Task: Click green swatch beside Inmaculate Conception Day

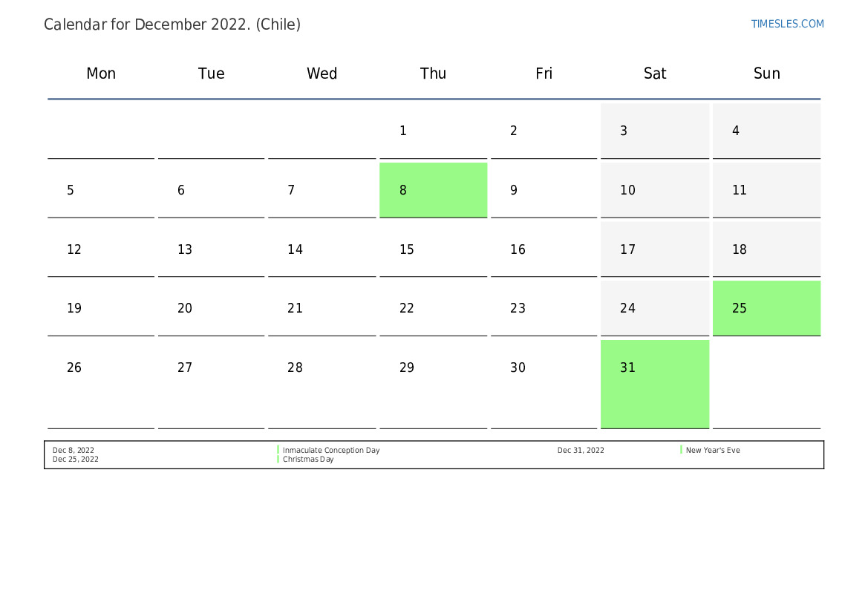Action: coord(278,450)
